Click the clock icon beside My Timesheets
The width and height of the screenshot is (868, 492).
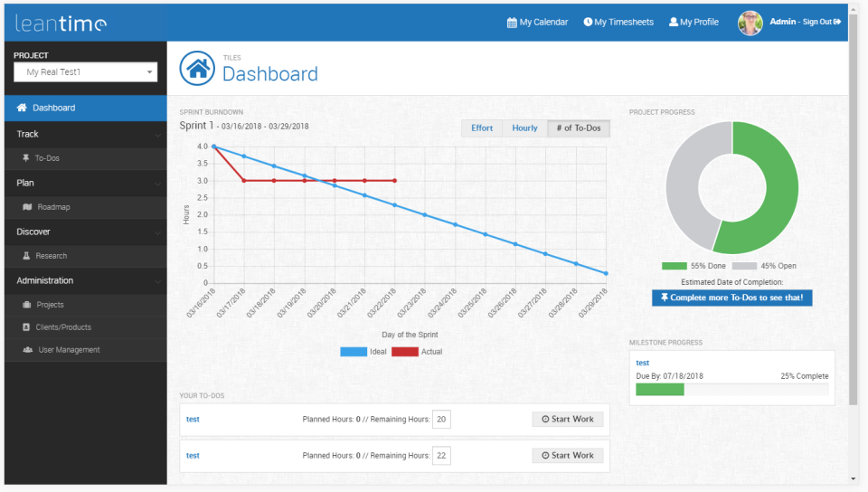588,22
